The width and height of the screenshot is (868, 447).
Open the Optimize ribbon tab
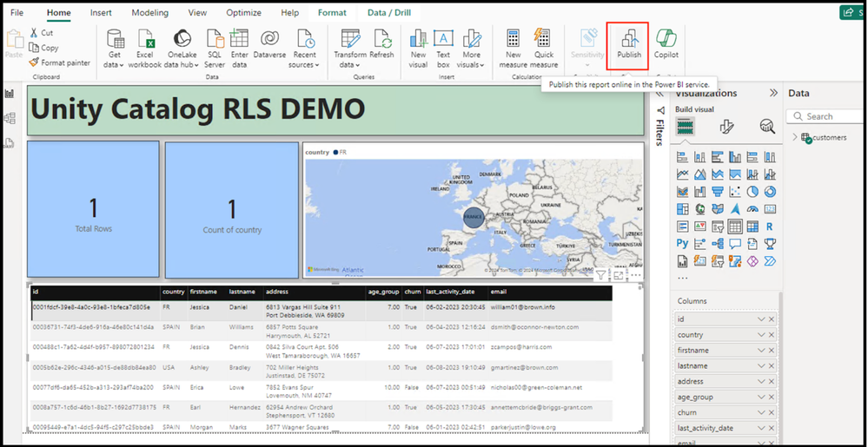pyautogui.click(x=243, y=12)
